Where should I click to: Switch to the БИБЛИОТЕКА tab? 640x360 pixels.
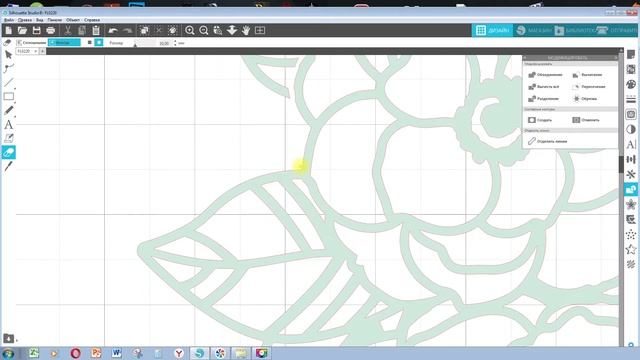coord(575,30)
